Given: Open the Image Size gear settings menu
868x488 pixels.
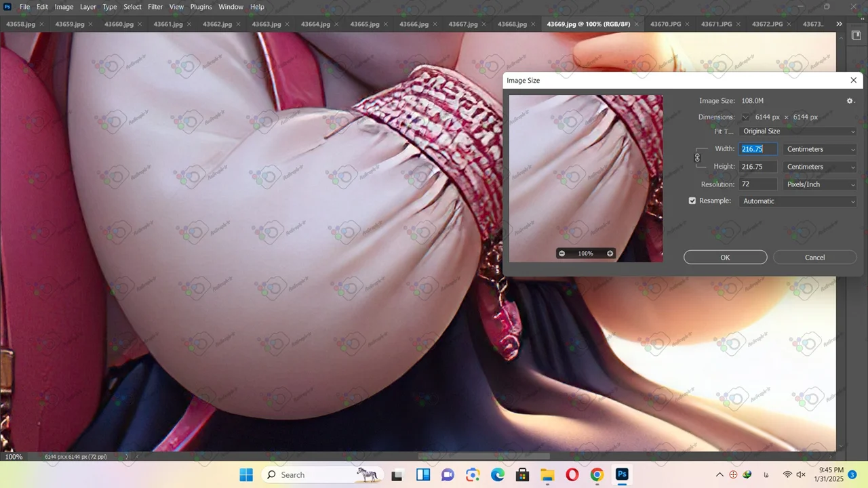Looking at the screenshot, I should click(x=850, y=101).
